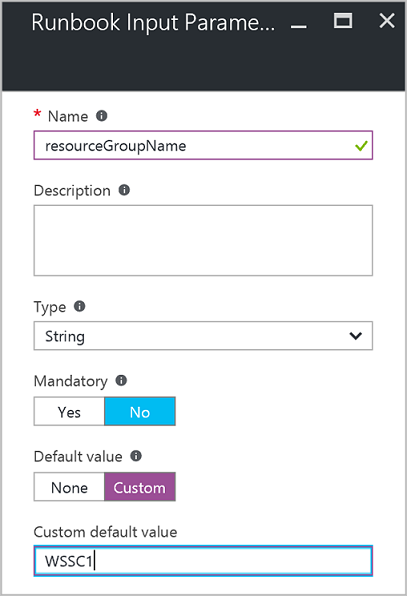Click the 'Custom default value' label

point(105,532)
